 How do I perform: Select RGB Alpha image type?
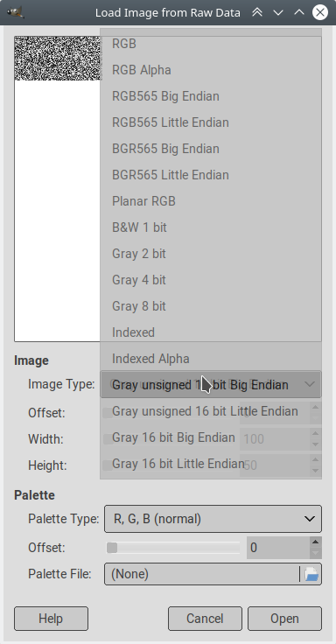coord(210,70)
